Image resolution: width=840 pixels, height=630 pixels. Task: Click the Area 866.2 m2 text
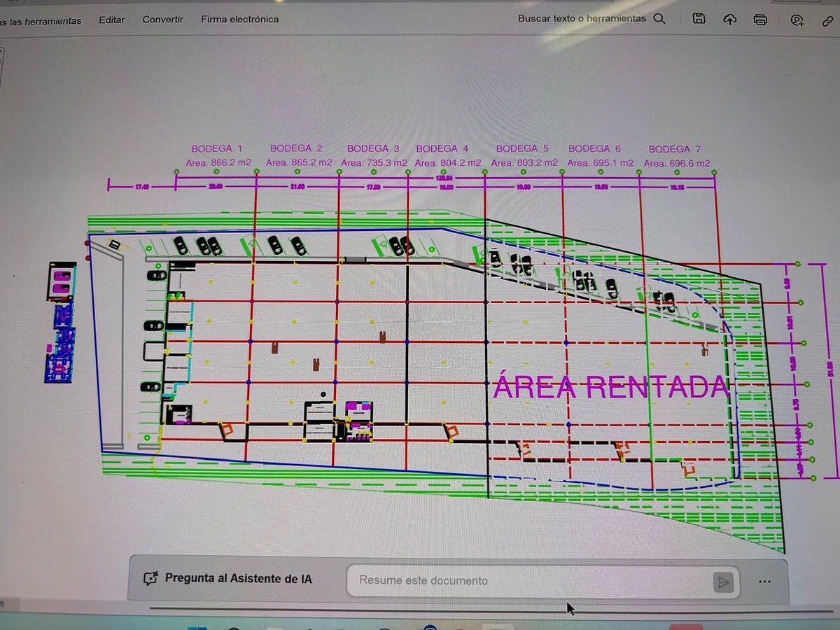[218, 162]
